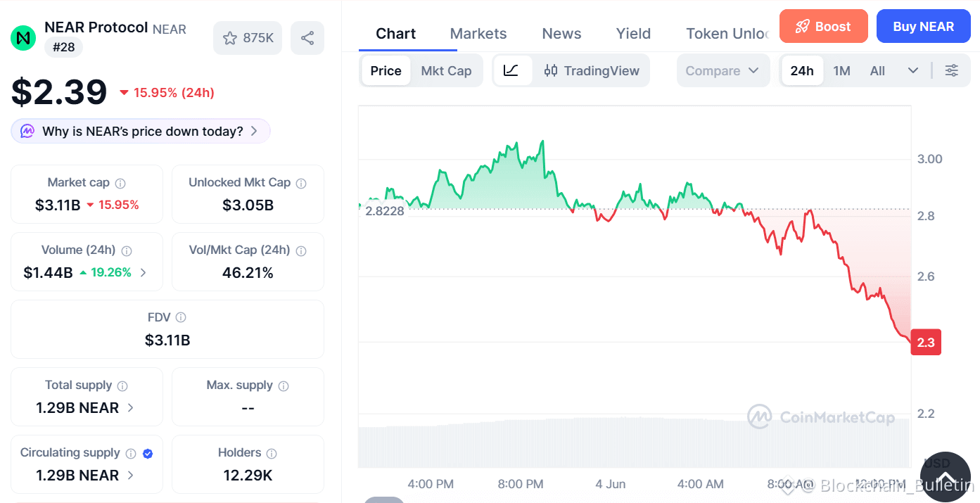Open the share icon button

[307, 38]
